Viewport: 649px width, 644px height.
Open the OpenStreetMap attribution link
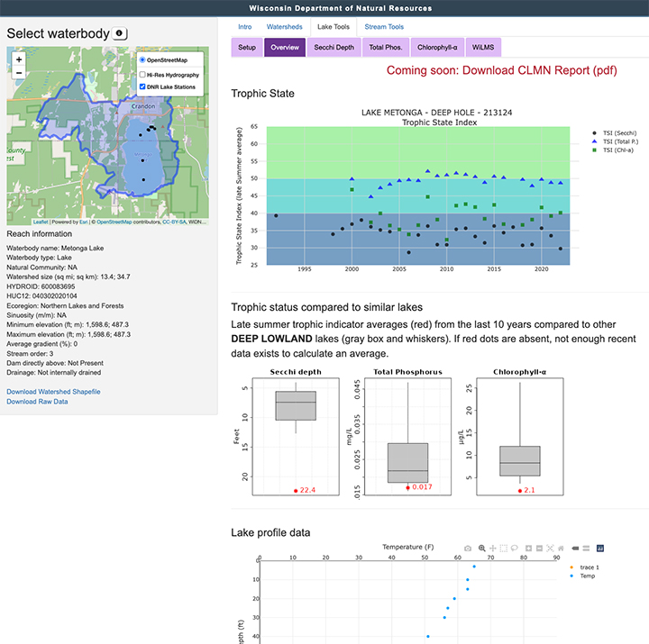click(114, 222)
